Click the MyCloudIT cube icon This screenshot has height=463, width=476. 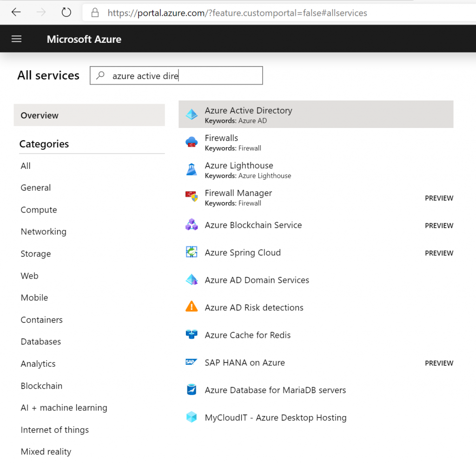(x=192, y=417)
